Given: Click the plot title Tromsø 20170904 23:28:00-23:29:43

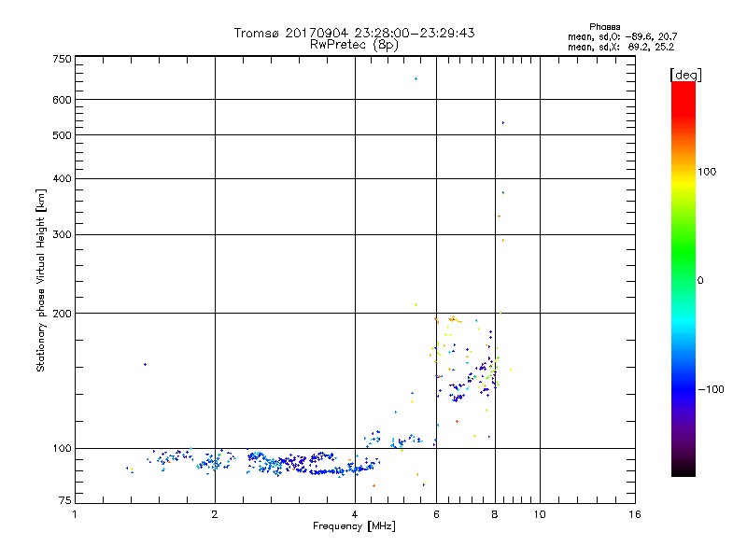Looking at the screenshot, I should click(x=355, y=33).
